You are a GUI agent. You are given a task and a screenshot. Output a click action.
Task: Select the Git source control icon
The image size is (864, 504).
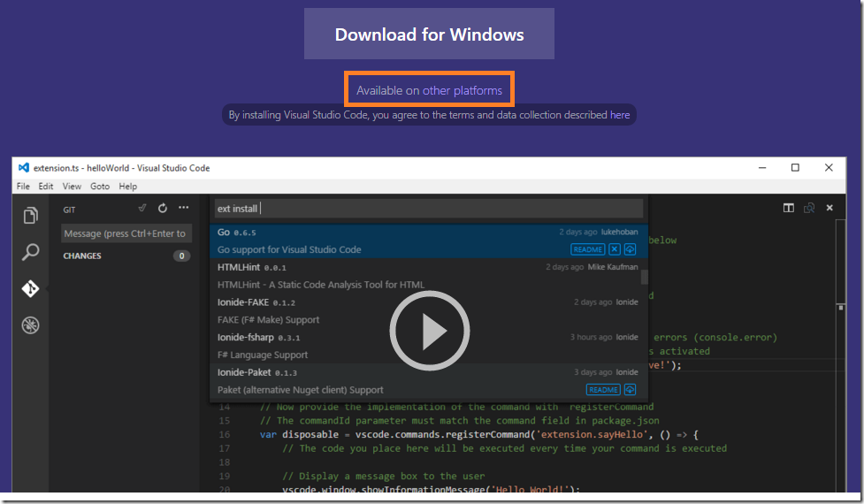30,289
